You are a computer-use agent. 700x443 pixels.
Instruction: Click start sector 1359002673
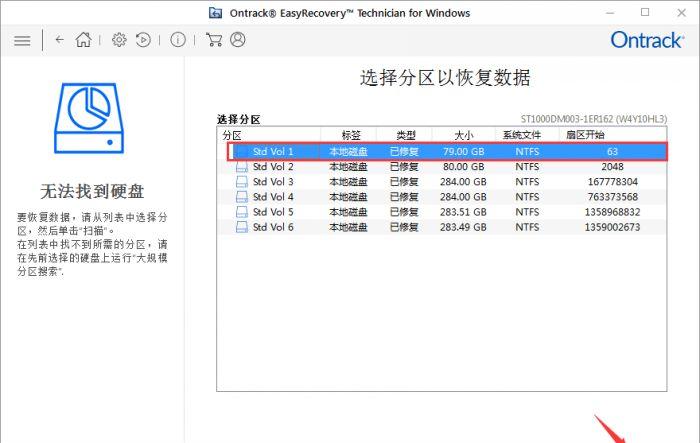(612, 227)
